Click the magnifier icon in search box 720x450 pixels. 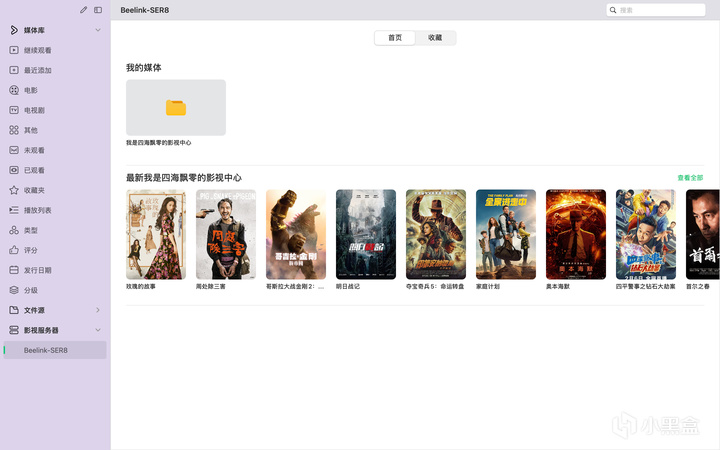(613, 10)
